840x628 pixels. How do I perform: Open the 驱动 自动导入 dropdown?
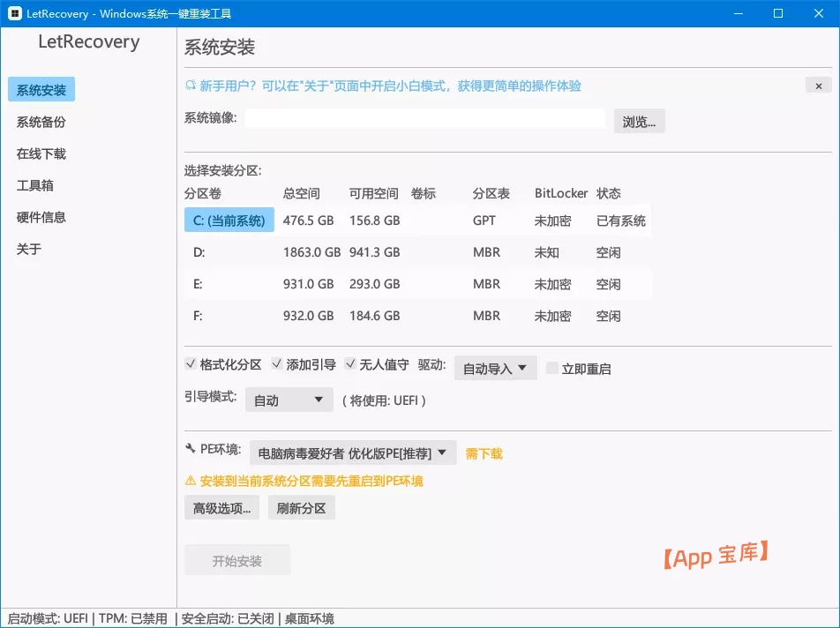point(494,368)
